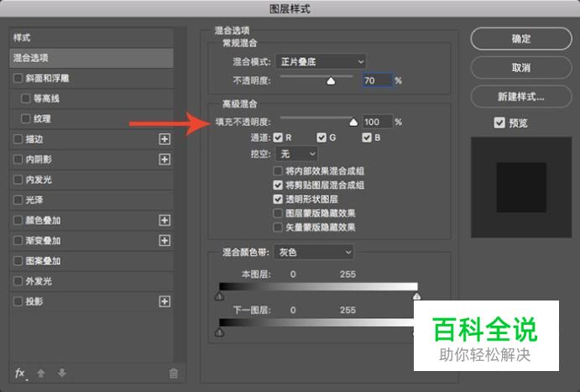The width and height of the screenshot is (580, 392).
Task: Toggle channel G checkbox
Action: coord(321,138)
